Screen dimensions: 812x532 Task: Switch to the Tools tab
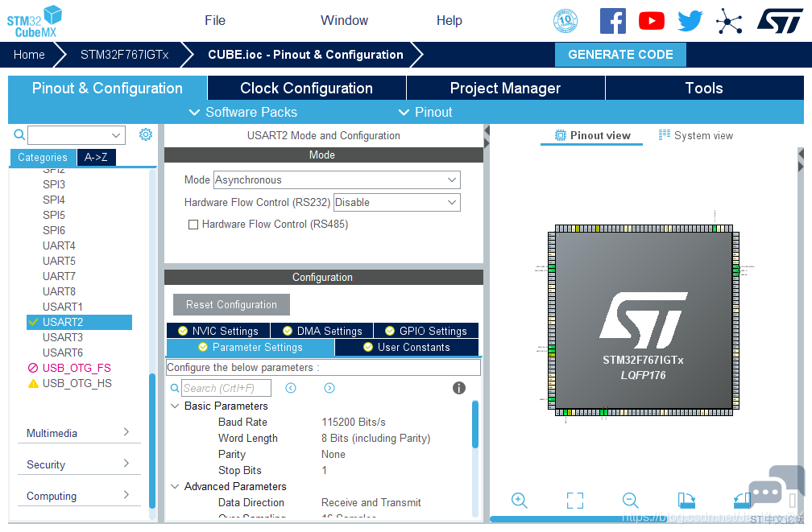(x=704, y=88)
